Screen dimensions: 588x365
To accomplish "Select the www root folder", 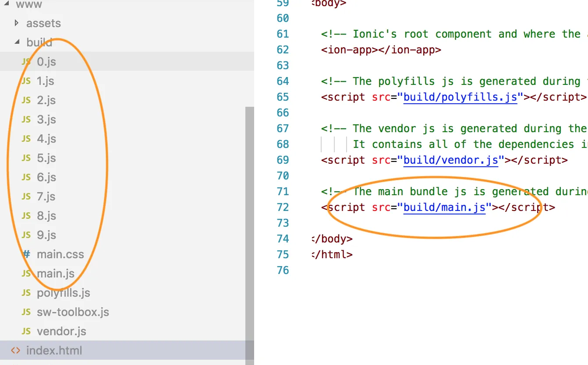I will tap(29, 5).
